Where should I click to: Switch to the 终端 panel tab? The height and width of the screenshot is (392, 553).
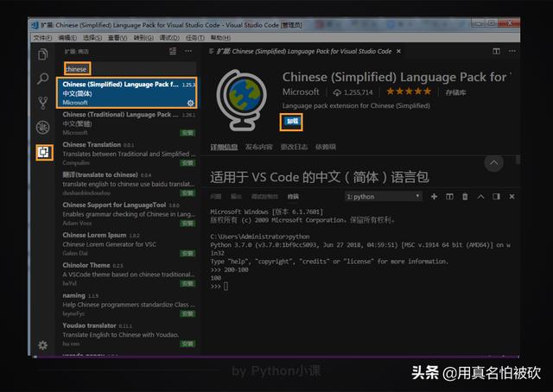click(293, 197)
